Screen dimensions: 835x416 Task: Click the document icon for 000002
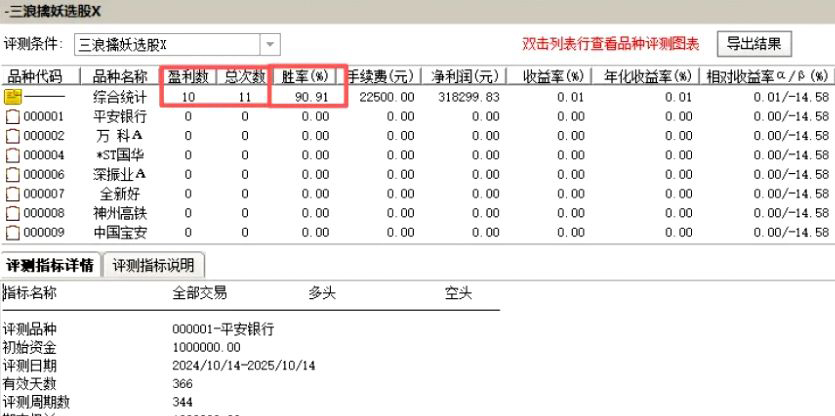point(13,136)
